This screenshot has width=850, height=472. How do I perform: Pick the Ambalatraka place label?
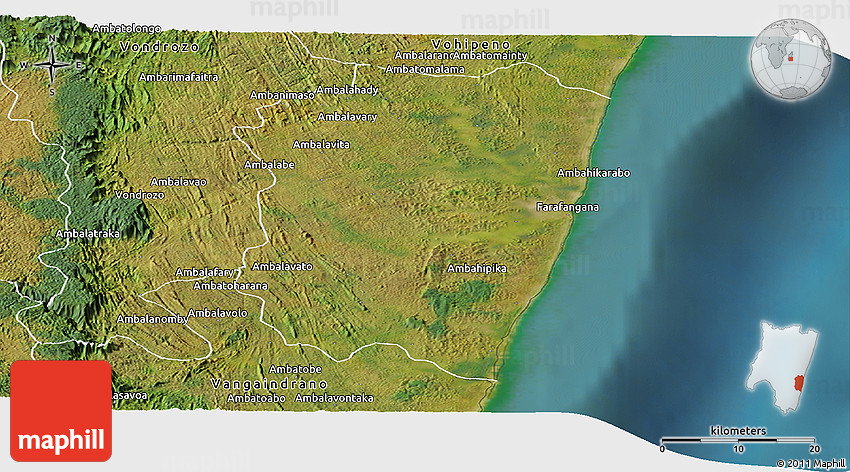89,234
